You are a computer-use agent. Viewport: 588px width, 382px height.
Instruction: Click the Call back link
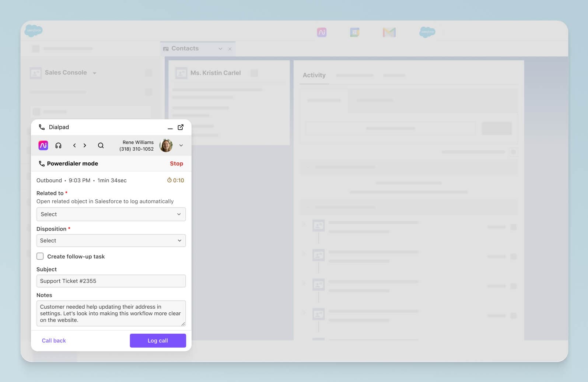point(54,341)
